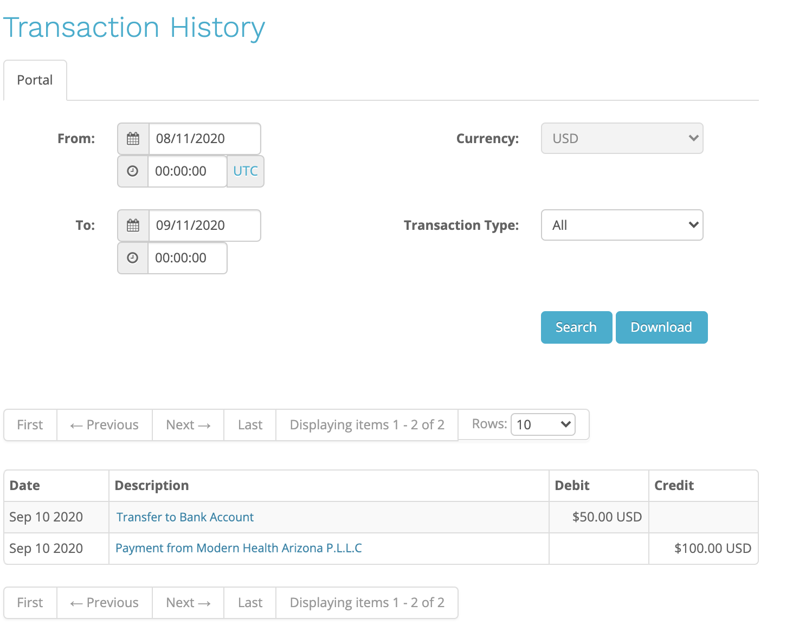The image size is (812, 644).
Task: Select the UTC timezone option
Action: point(245,171)
